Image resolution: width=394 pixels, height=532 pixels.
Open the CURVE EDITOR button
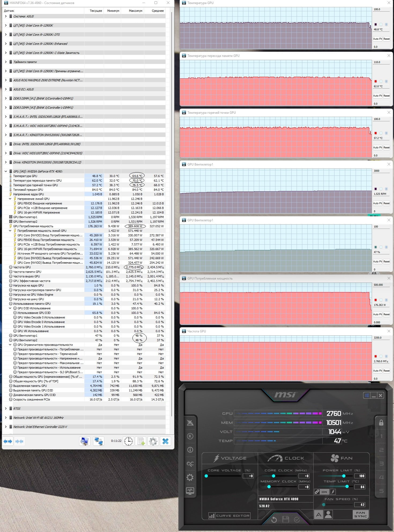(229, 516)
